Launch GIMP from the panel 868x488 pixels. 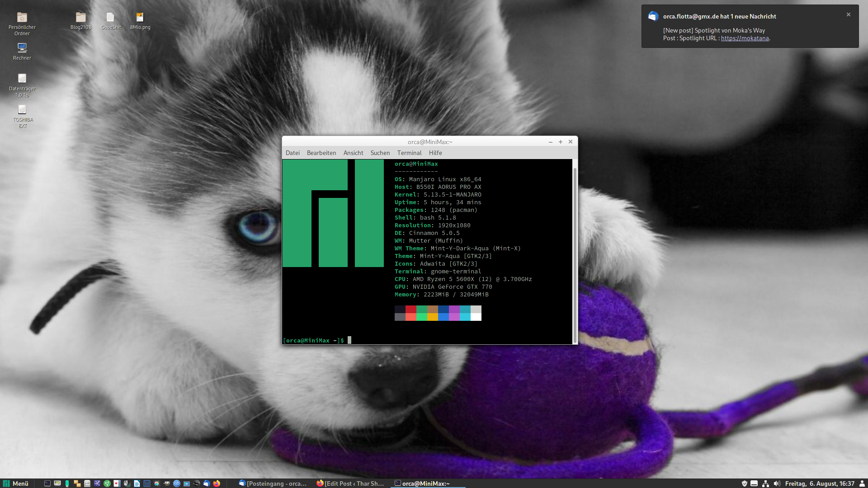[x=167, y=483]
